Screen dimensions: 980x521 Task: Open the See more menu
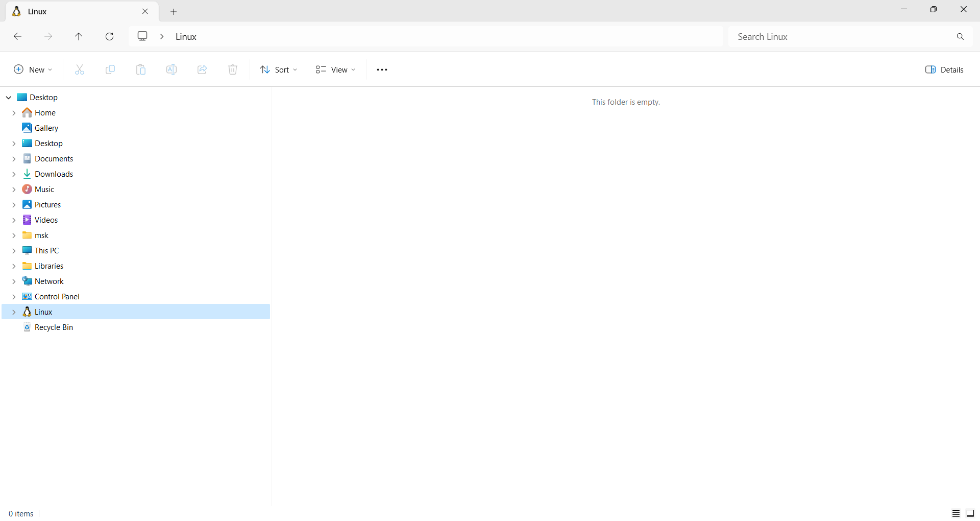coord(382,69)
